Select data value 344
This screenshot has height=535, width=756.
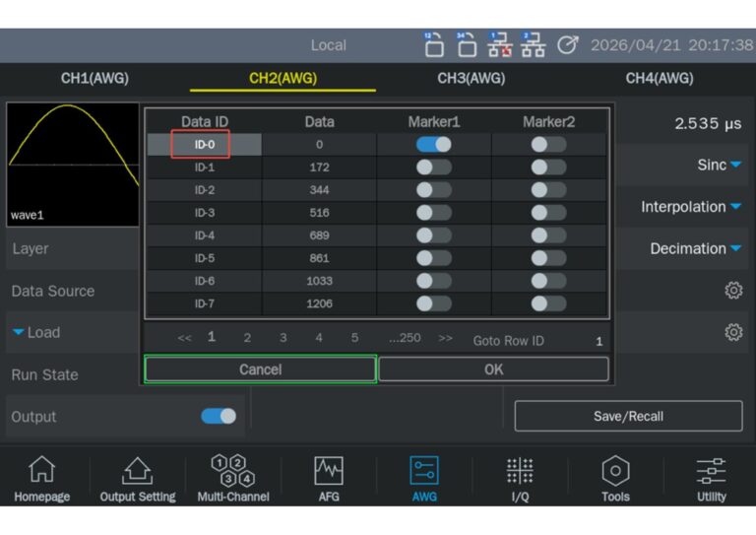[x=319, y=189]
